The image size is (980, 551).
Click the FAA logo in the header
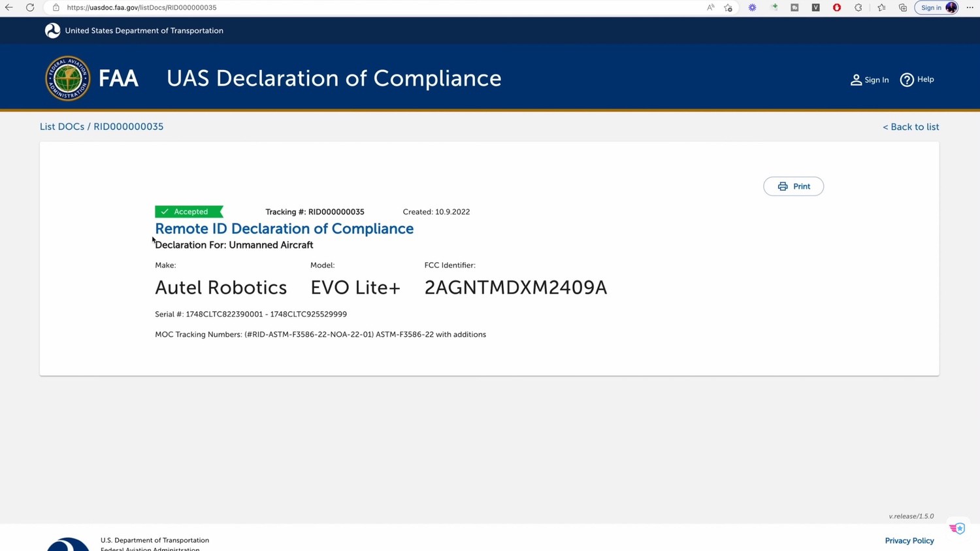67,78
